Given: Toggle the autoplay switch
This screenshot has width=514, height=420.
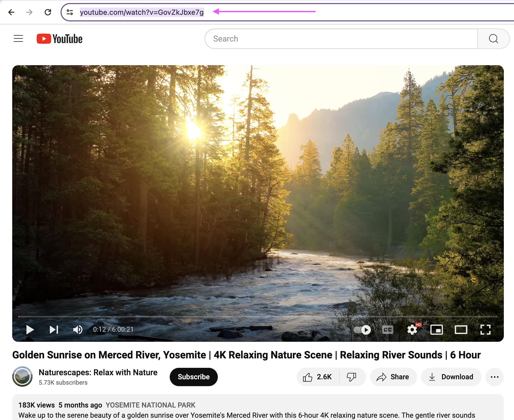Looking at the screenshot, I should click(362, 330).
